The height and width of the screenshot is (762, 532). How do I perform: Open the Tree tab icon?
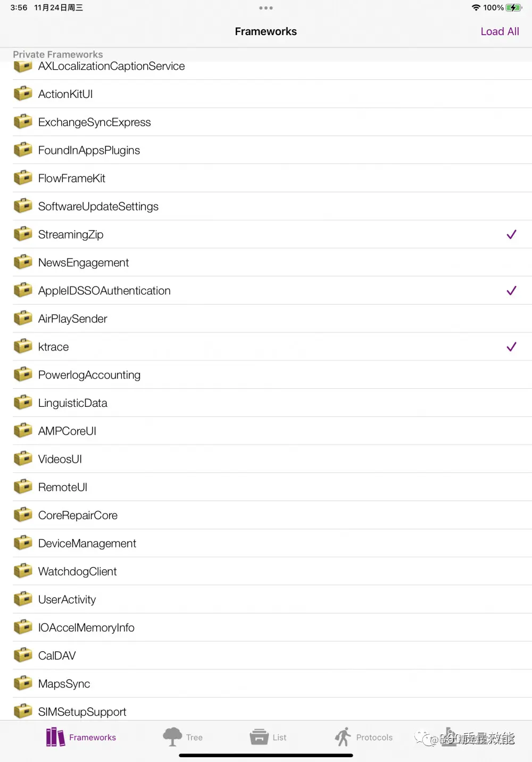click(172, 737)
